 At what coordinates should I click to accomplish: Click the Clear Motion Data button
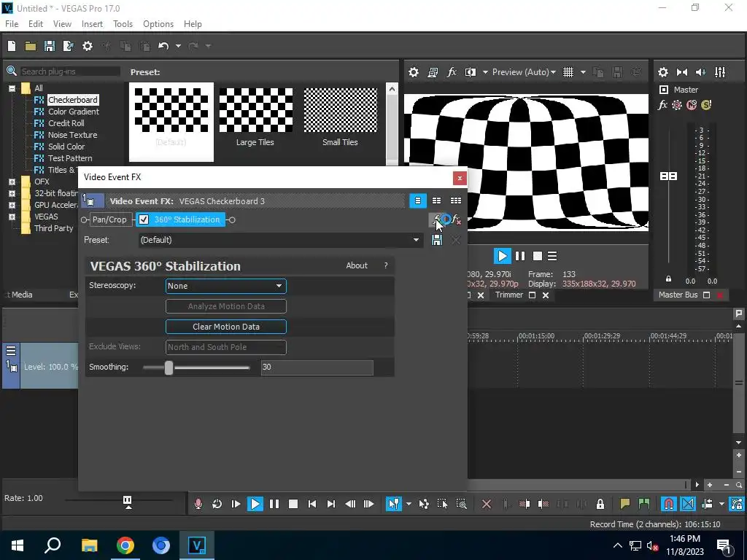coord(226,327)
